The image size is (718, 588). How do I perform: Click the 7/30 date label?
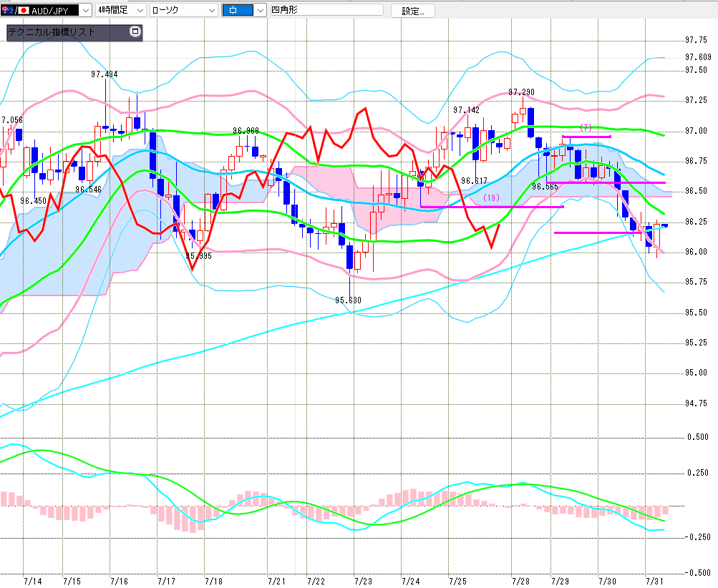(607, 582)
